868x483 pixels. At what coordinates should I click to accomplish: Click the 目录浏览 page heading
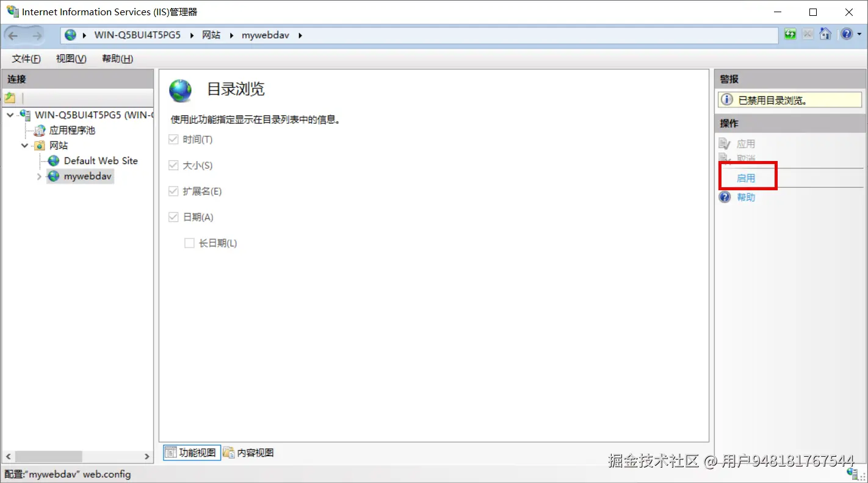[236, 89]
